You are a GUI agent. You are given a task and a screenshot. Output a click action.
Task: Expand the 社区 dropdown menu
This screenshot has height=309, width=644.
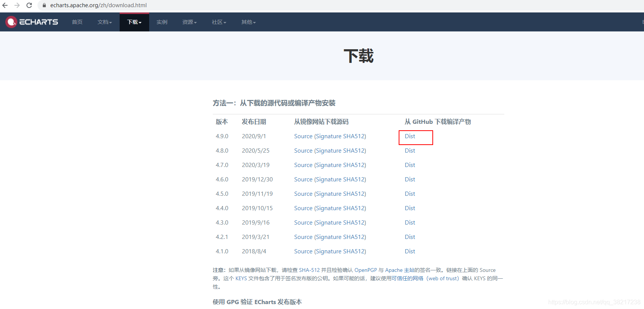pyautogui.click(x=219, y=22)
